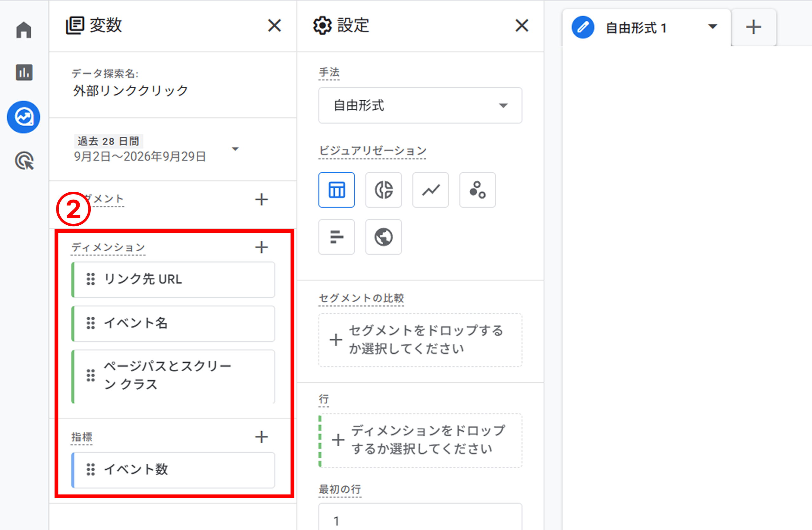Viewport: 812px width, 530px height.
Task: Click the pencil icon on 自由形式 1 tab
Action: pos(583,27)
